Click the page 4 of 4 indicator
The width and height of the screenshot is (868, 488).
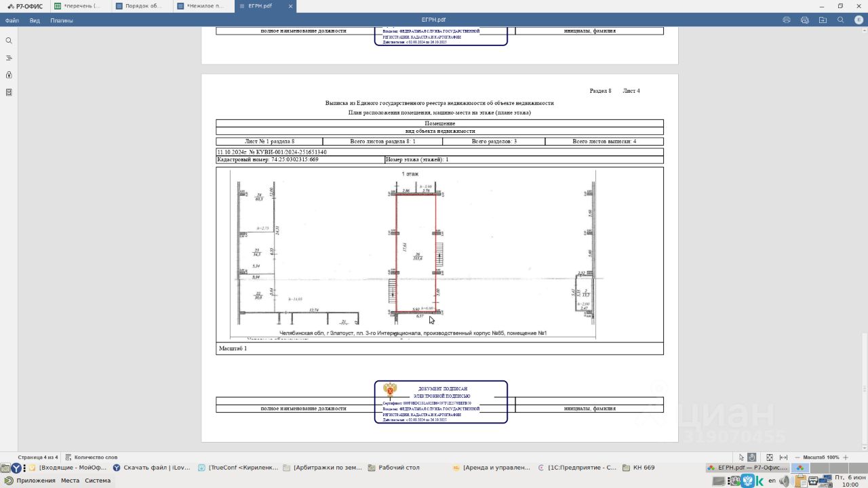[38, 457]
